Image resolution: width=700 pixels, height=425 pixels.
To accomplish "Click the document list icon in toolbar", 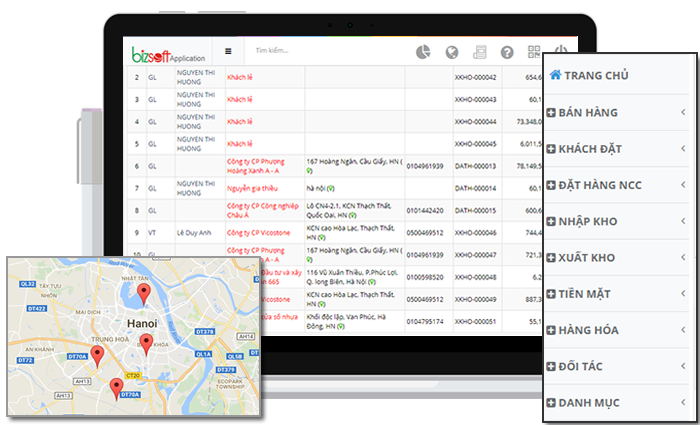I will click(x=479, y=52).
